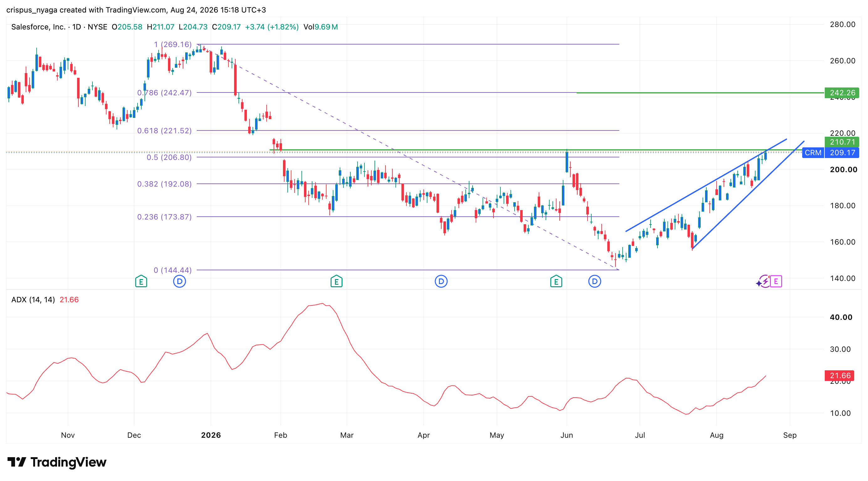Click the Nov label on the time axis
Viewport: 868px width, 481px height.
(68, 435)
